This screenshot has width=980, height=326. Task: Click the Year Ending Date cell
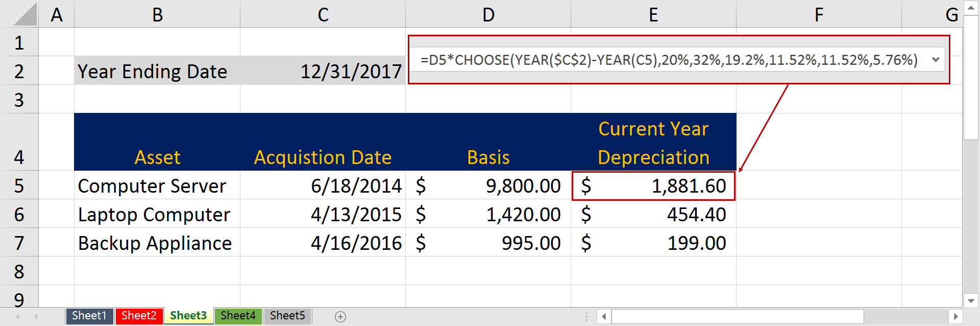click(x=157, y=71)
